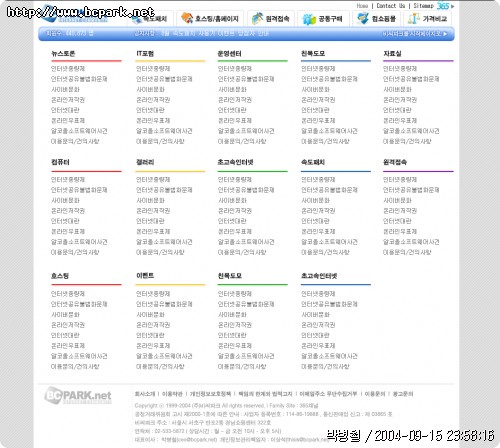Click 이용문의/건의사항 under 갤러리
Image resolution: width=500 pixels, height=448 pixels.
point(160,252)
